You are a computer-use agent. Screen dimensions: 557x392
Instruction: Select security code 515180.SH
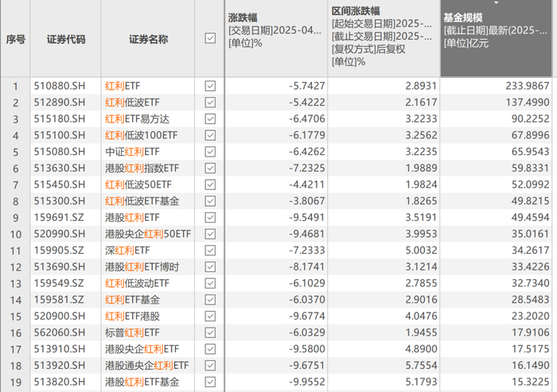click(x=60, y=118)
